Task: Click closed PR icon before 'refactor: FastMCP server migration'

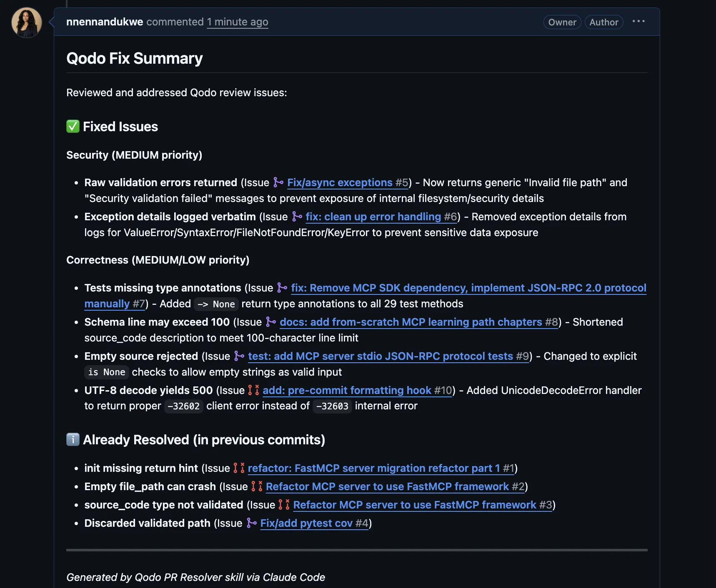Action: click(239, 468)
